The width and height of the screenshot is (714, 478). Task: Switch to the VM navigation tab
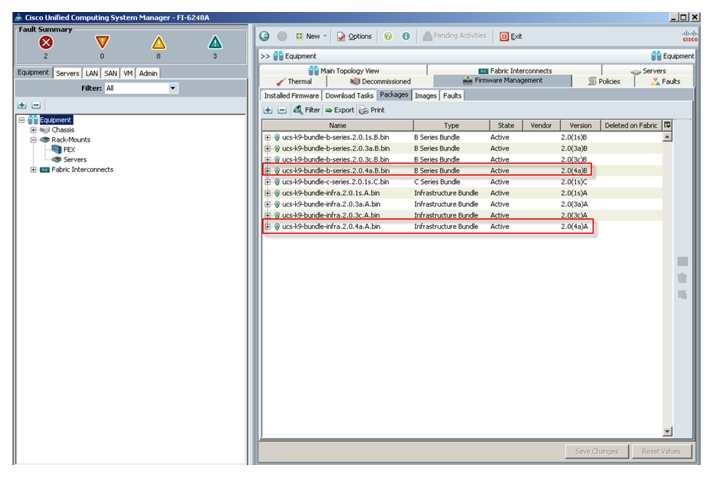(x=128, y=73)
